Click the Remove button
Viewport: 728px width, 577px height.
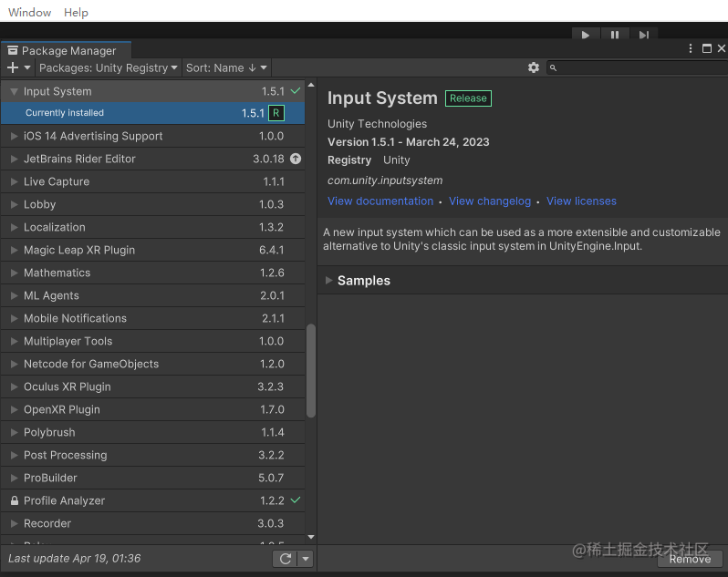tap(690, 560)
